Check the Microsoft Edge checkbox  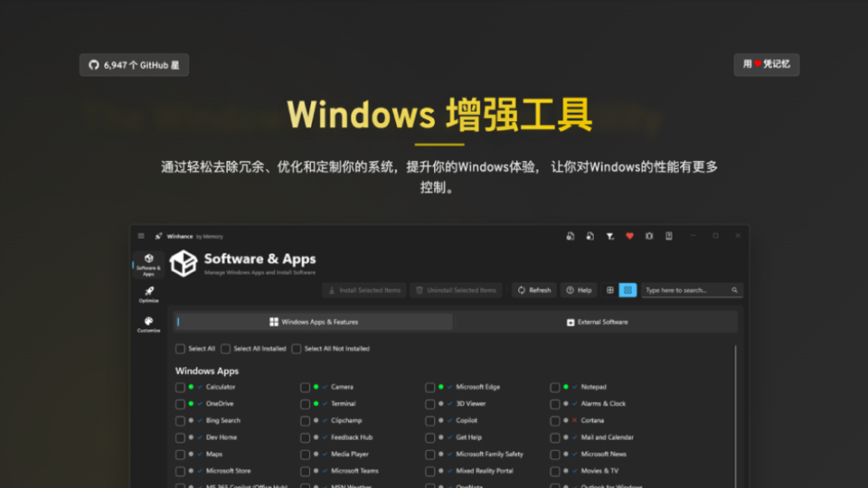tap(430, 388)
